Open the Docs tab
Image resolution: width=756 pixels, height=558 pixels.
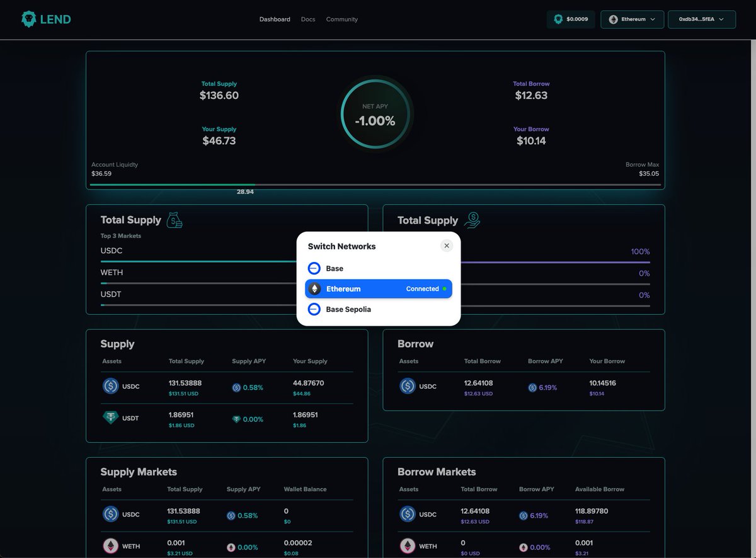[x=308, y=20]
